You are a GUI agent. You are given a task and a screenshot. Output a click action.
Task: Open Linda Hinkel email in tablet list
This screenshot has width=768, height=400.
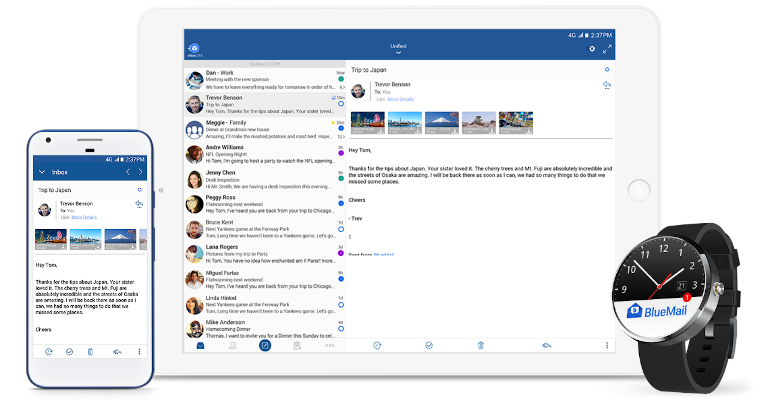pyautogui.click(x=265, y=304)
